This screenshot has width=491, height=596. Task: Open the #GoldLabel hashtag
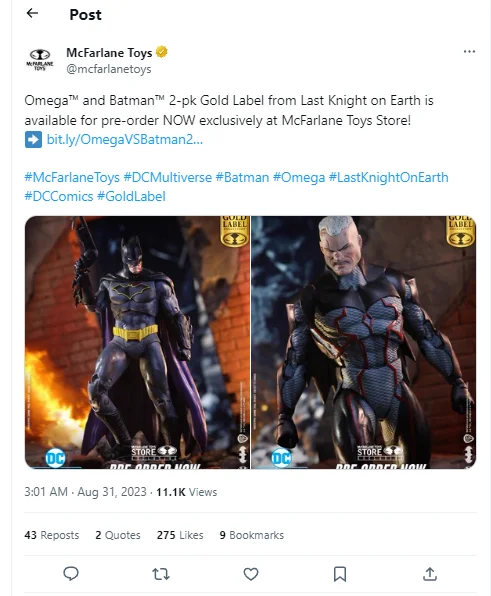pyautogui.click(x=131, y=197)
